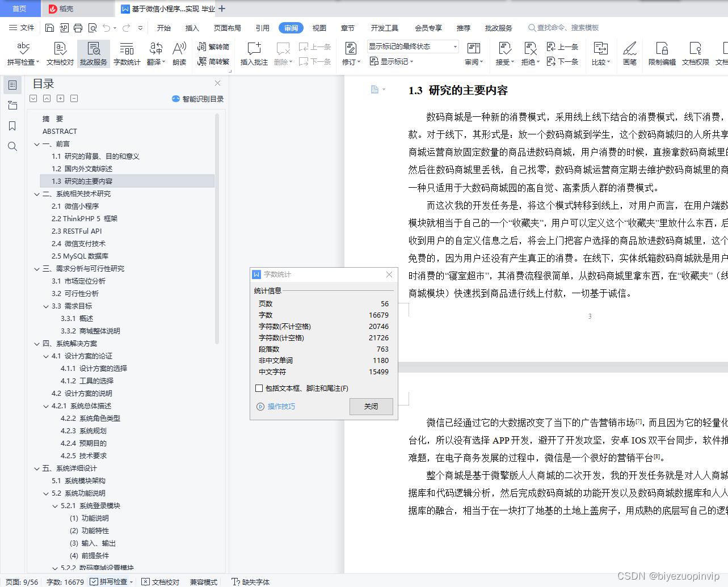
Task: Open the 会员专享 ribbon tab
Action: (428, 28)
